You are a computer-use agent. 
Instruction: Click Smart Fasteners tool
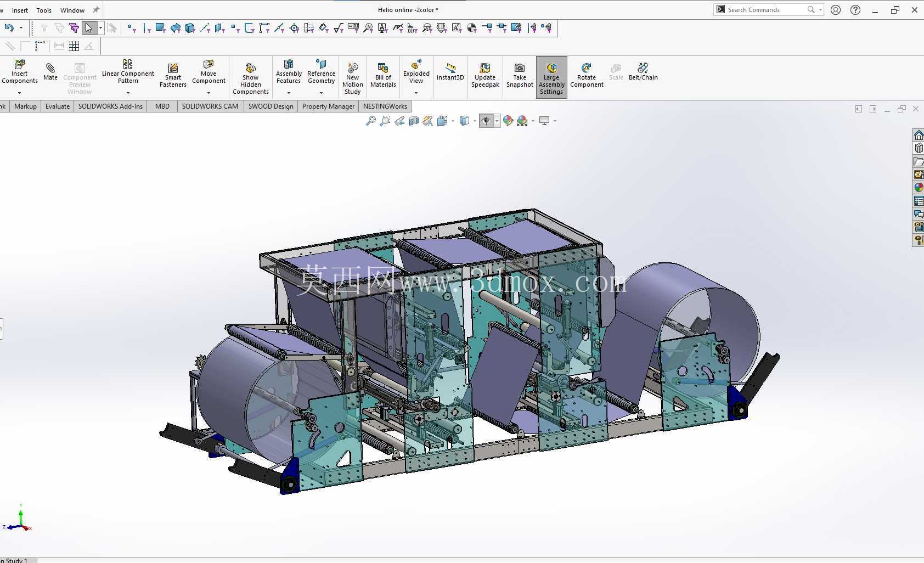click(x=173, y=76)
